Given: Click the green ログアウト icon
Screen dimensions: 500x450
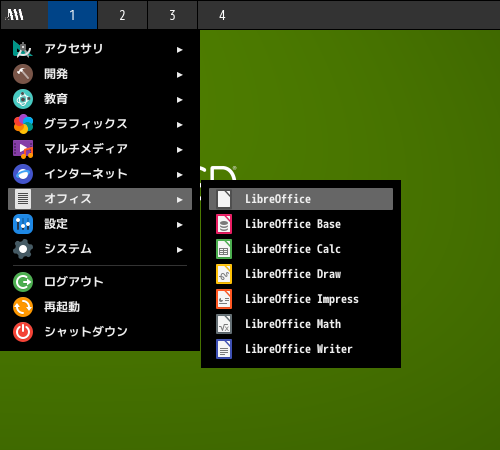Looking at the screenshot, I should (x=23, y=282).
